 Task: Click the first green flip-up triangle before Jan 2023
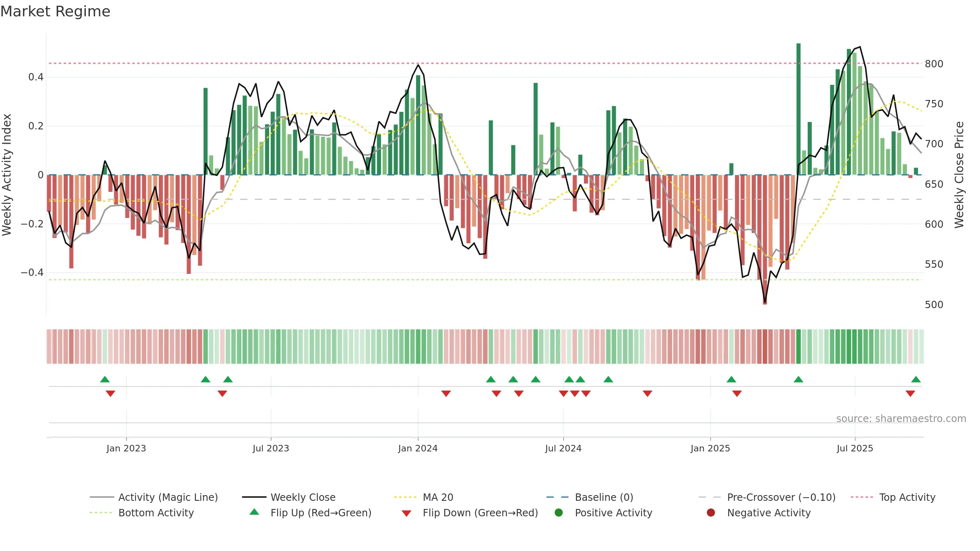(105, 380)
